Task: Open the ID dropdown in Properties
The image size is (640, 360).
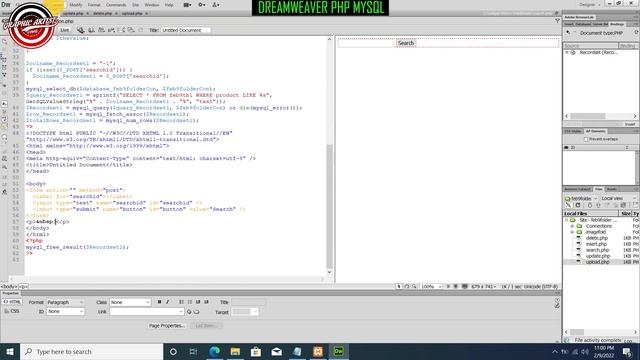Action: tap(65, 311)
